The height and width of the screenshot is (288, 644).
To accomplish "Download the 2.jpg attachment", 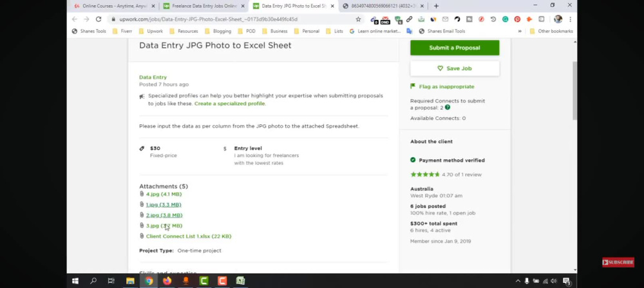I will tap(164, 215).
